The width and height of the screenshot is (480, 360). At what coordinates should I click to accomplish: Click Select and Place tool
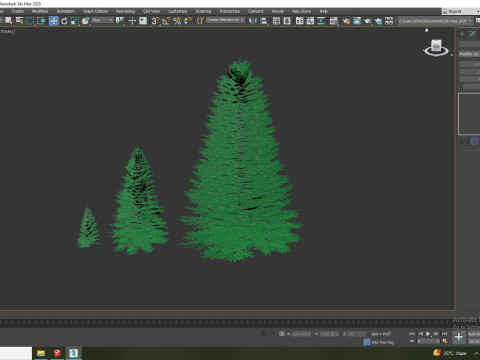[x=86, y=21]
